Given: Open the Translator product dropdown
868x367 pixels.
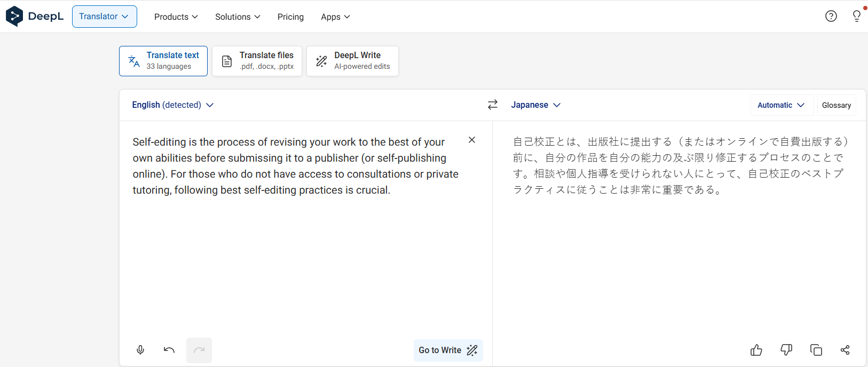Looking at the screenshot, I should pyautogui.click(x=105, y=17).
